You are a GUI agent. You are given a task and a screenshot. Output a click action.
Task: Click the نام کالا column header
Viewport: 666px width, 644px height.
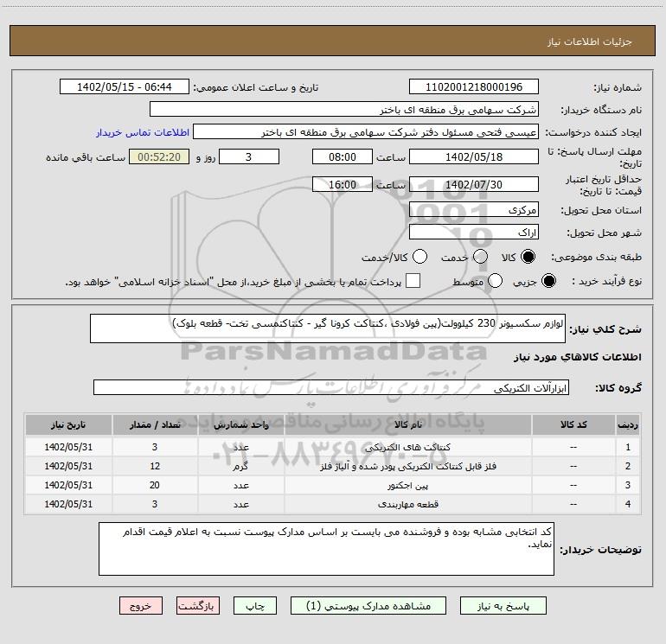coord(407,424)
